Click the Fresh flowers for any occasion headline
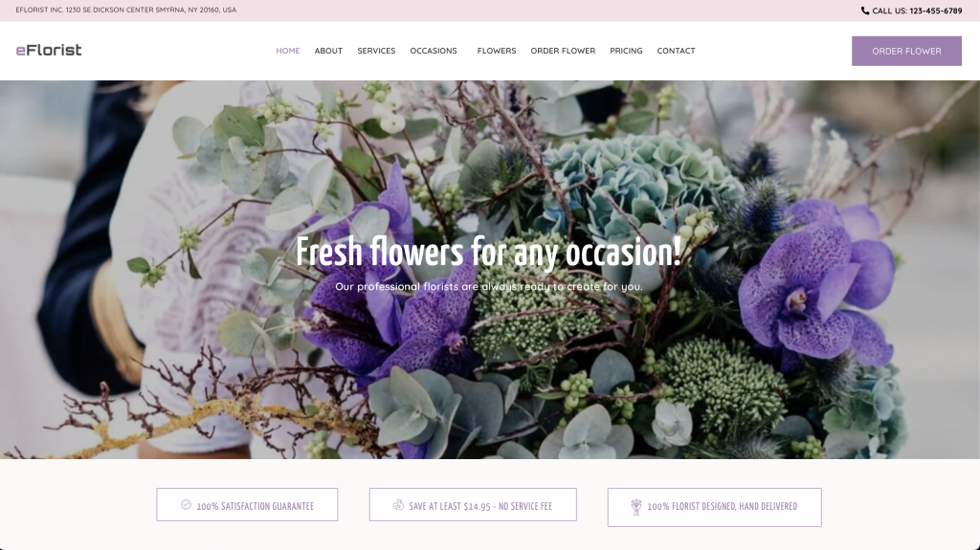The width and height of the screenshot is (980, 550). pyautogui.click(x=489, y=253)
